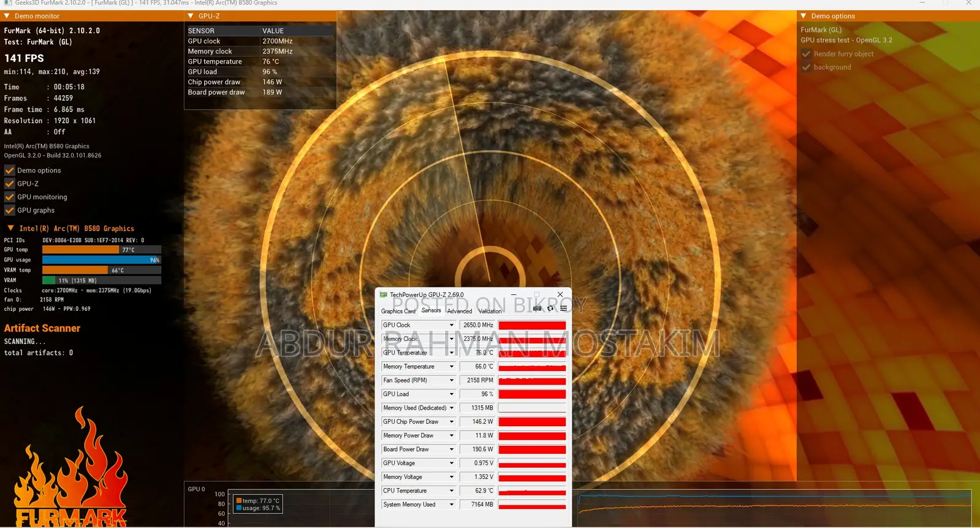Toggle the GPU-Z checkbox in Demo monitor
The width and height of the screenshot is (980, 528).
click(x=9, y=184)
